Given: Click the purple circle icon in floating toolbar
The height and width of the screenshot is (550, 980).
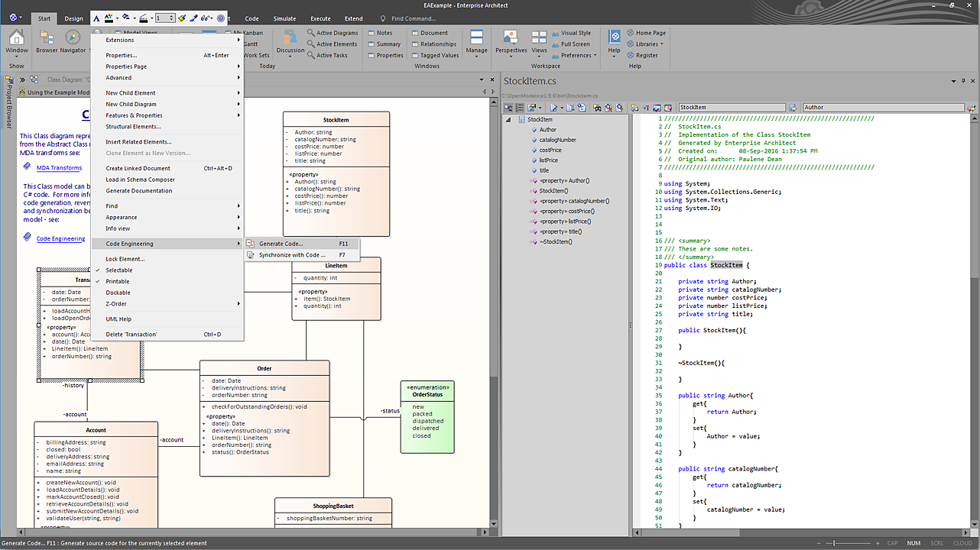Looking at the screenshot, I should (221, 18).
